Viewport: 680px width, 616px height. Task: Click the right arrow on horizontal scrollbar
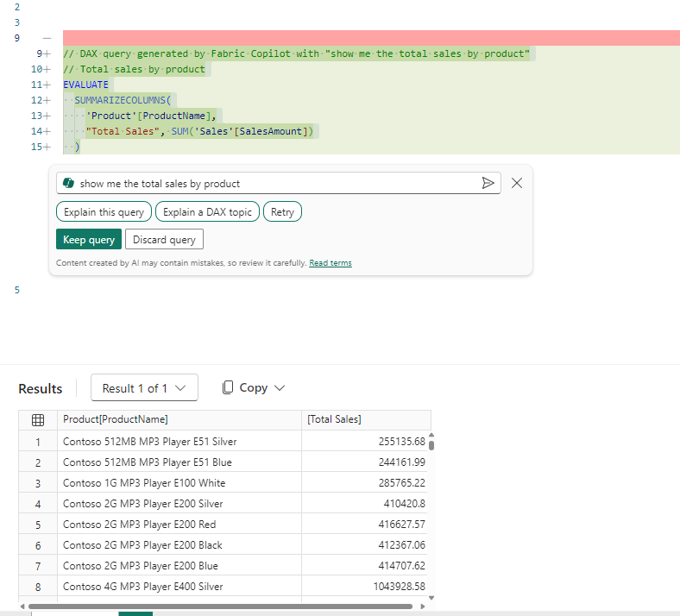coord(422,607)
